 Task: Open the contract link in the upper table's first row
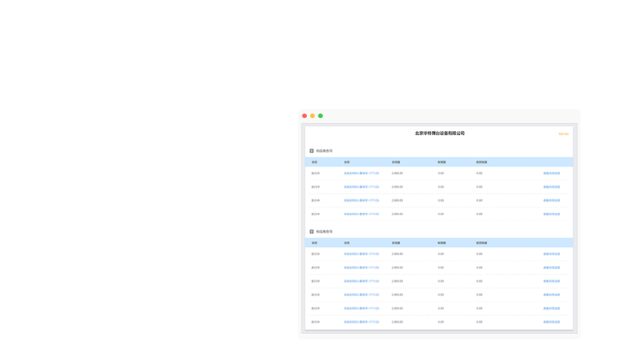[361, 173]
